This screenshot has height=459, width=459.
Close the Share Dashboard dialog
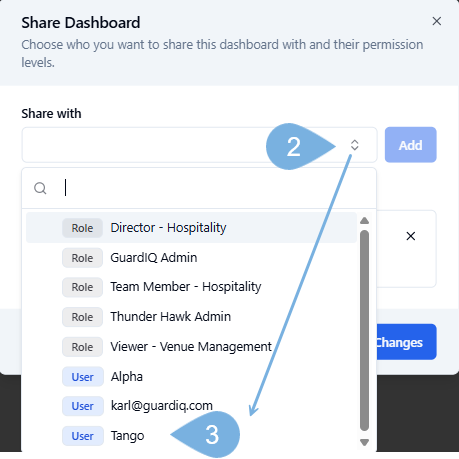pos(437,21)
